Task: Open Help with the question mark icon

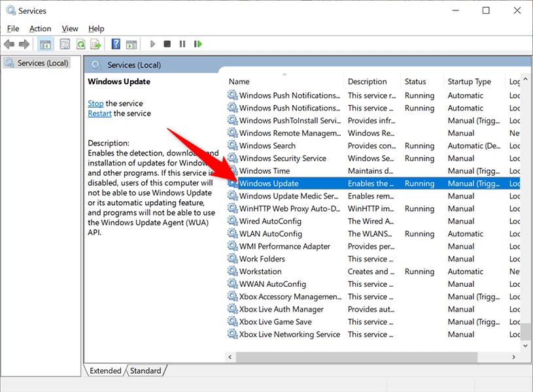Action: pyautogui.click(x=116, y=44)
